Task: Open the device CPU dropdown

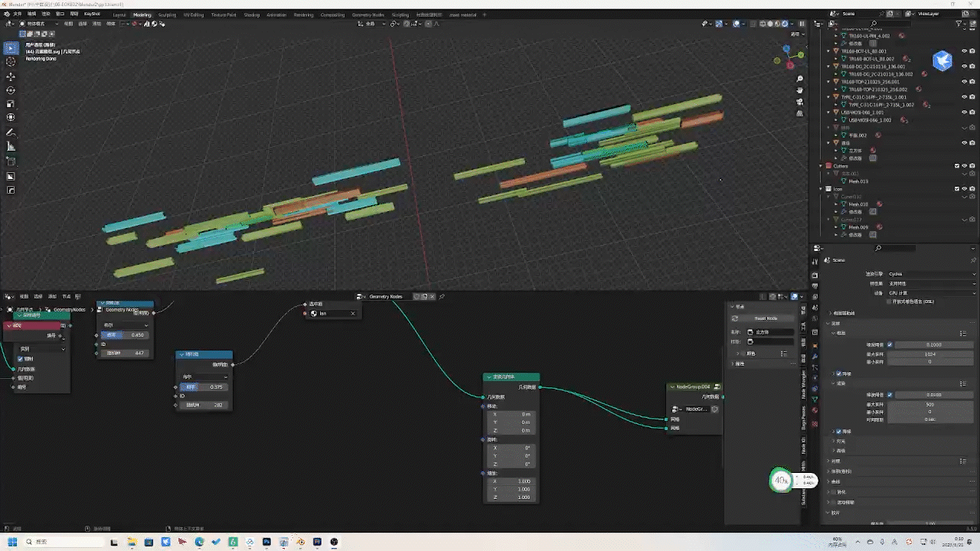Action: pos(932,292)
